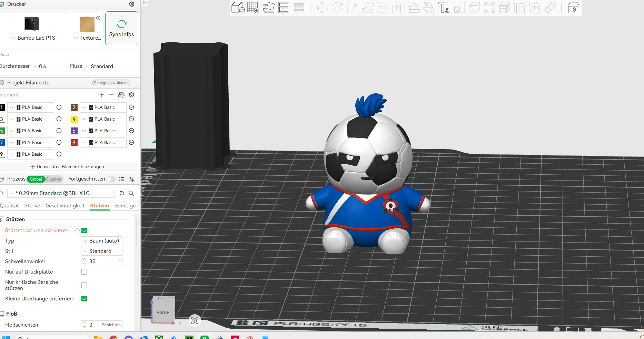Click the black color swatch for filament 1
This screenshot has height=339, width=644.
[2, 107]
